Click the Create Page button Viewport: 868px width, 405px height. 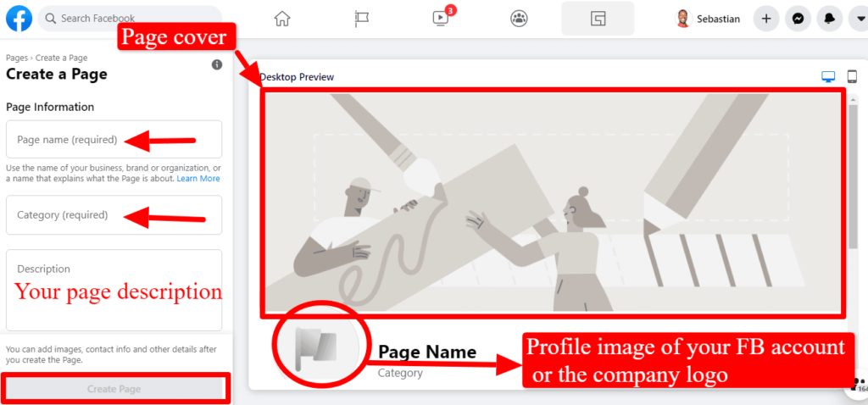tap(114, 388)
